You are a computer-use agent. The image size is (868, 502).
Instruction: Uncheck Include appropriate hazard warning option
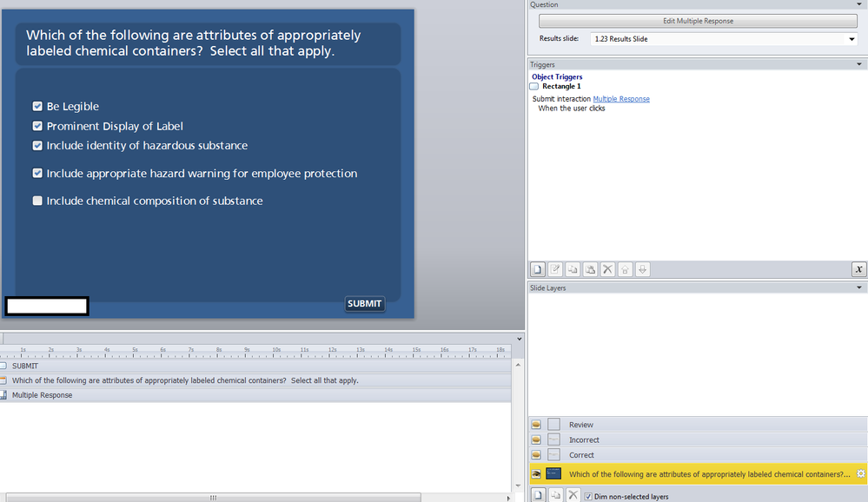(x=37, y=173)
